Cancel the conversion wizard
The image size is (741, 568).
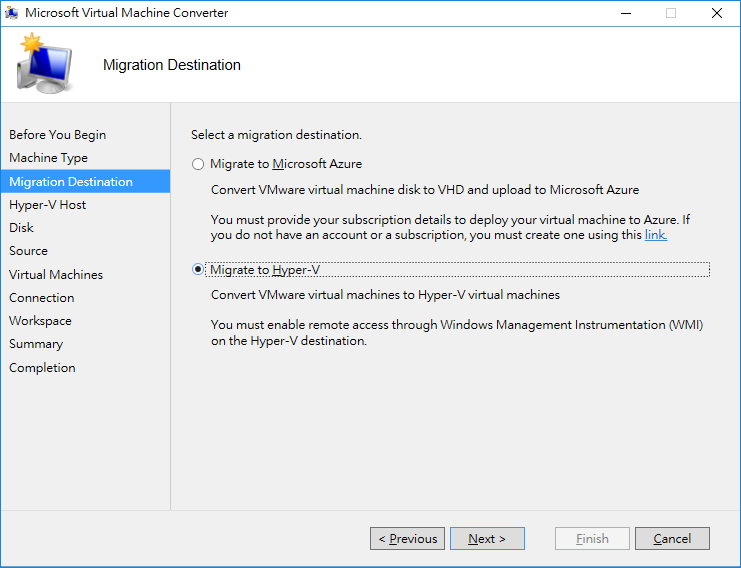[x=672, y=539]
